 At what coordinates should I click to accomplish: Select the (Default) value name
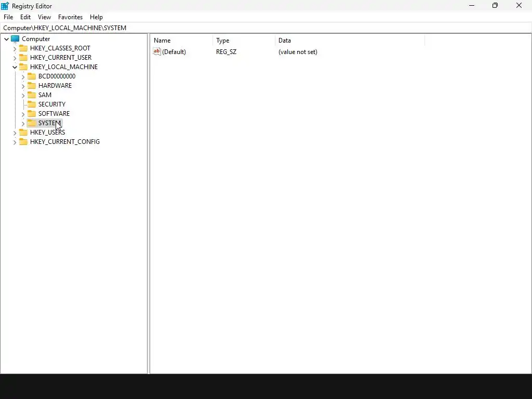click(x=174, y=52)
